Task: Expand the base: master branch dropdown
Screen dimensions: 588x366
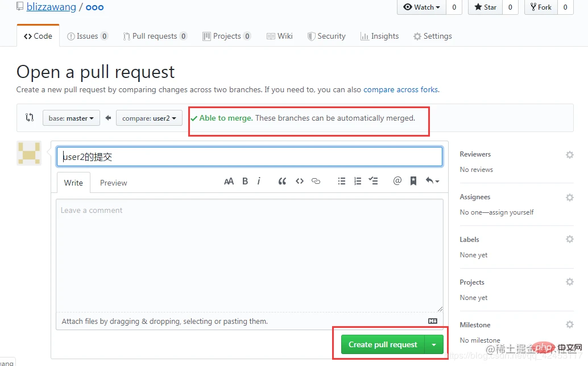Action: [71, 118]
